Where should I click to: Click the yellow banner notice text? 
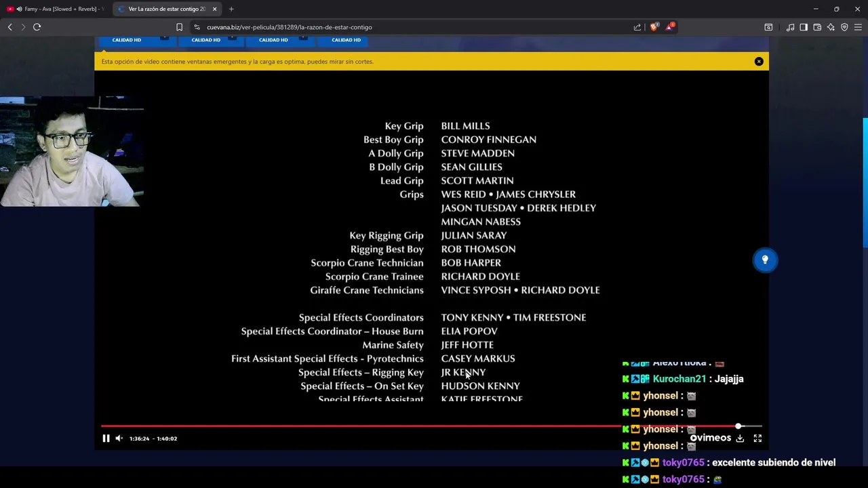[x=237, y=62]
